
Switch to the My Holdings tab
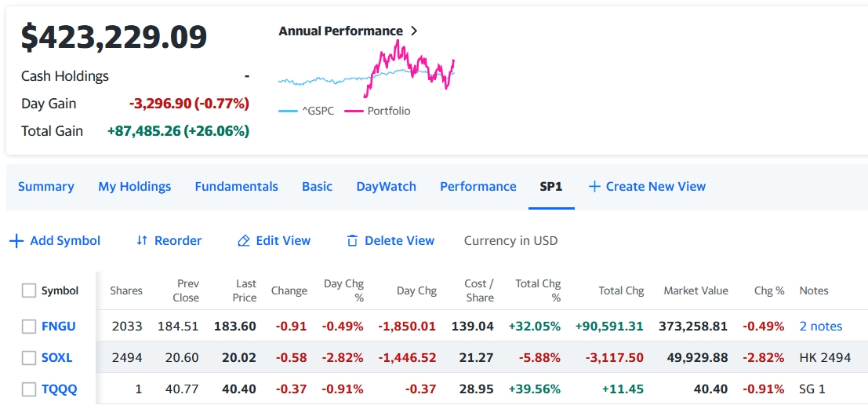pyautogui.click(x=134, y=187)
